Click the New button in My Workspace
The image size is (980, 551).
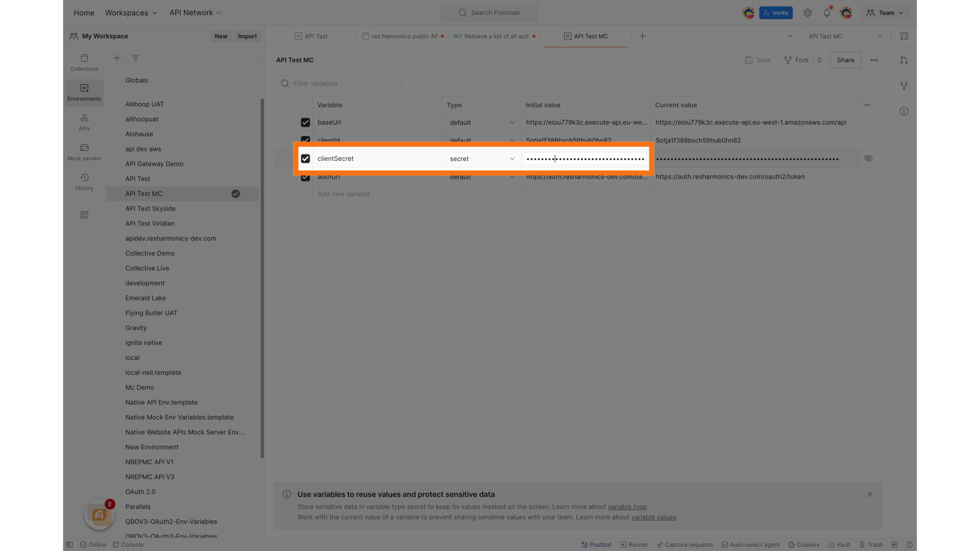221,36
